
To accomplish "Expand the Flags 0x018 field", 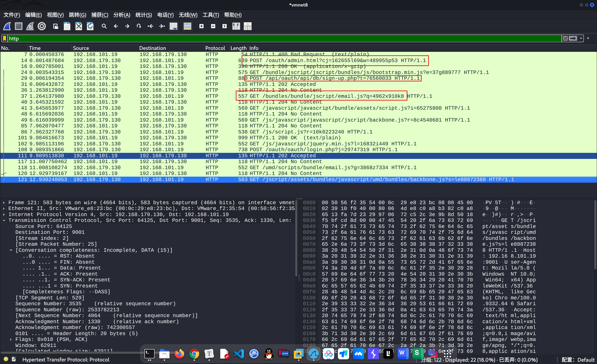I will pyautogui.click(x=11, y=339).
